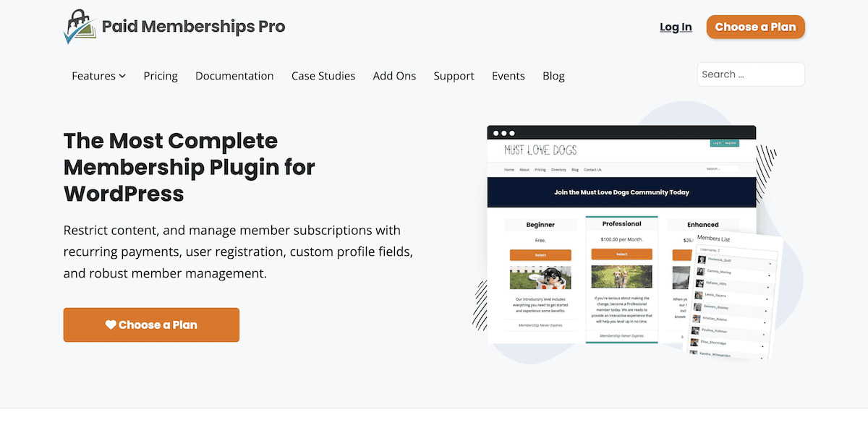Visit the Blog link in the navigation
Viewport: 868px width, 425px height.
553,76
